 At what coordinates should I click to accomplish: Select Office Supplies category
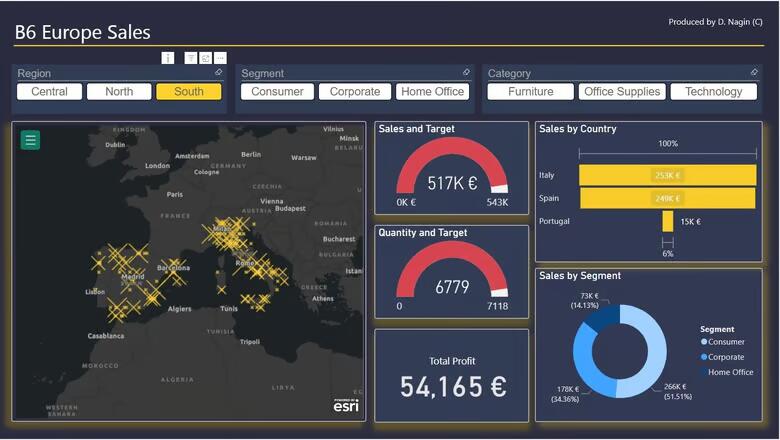pos(622,92)
